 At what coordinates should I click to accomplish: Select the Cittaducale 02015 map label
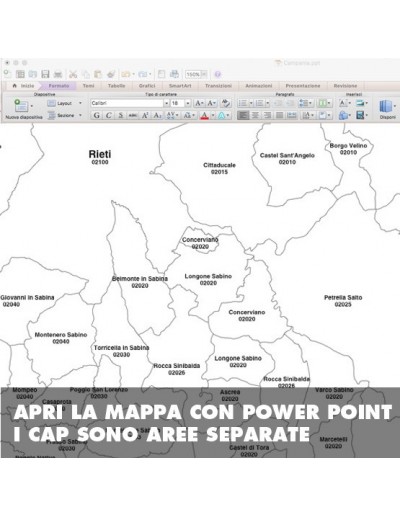pos(219,168)
